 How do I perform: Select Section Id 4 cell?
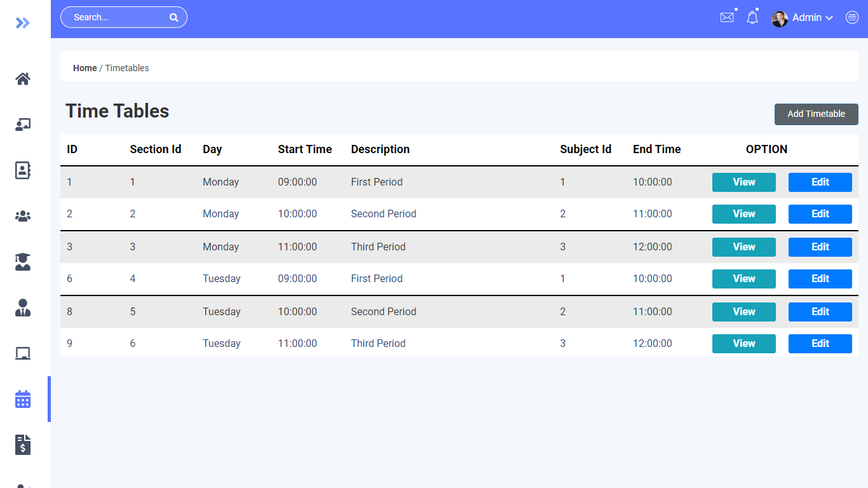pyautogui.click(x=133, y=279)
